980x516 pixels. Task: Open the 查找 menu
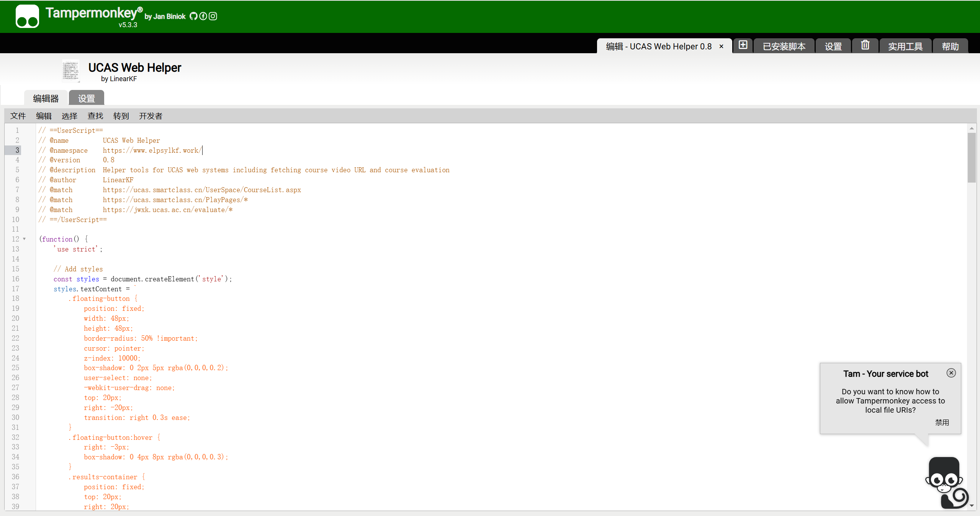95,116
